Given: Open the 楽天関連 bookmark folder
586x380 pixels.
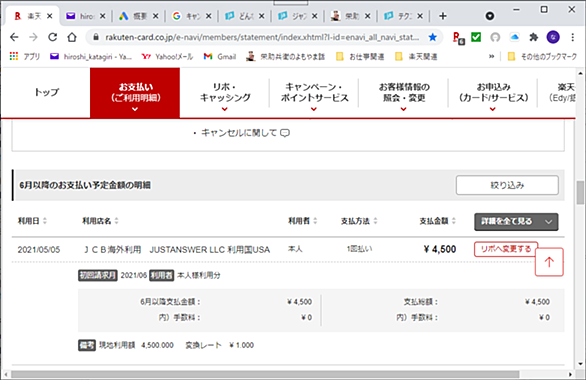Looking at the screenshot, I should [x=416, y=56].
